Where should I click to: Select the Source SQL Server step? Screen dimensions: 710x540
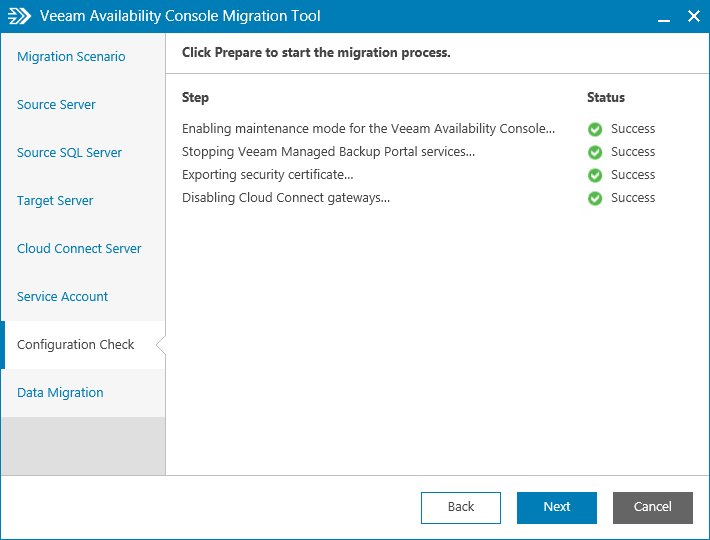(x=69, y=153)
